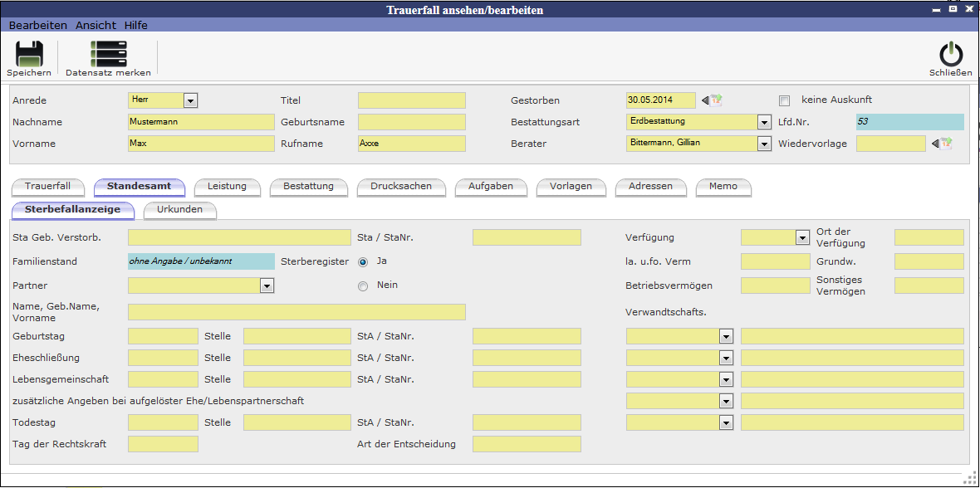The width and height of the screenshot is (980, 488).
Task: Open the Verfügung dropdown
Action: (x=802, y=238)
